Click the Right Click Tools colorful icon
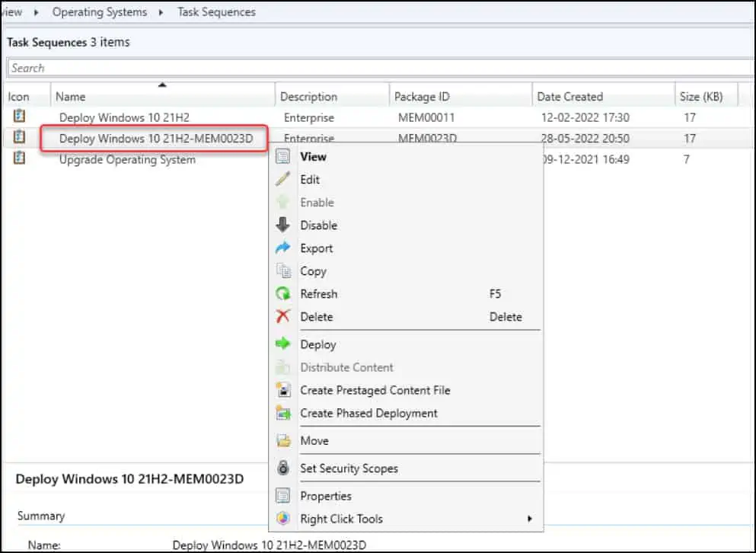The image size is (756, 553). (283, 519)
